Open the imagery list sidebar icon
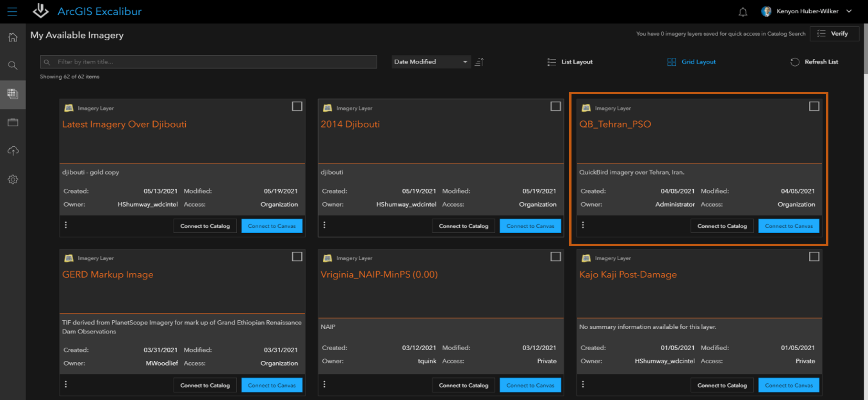Screen dimensions: 868x400 point(13,94)
